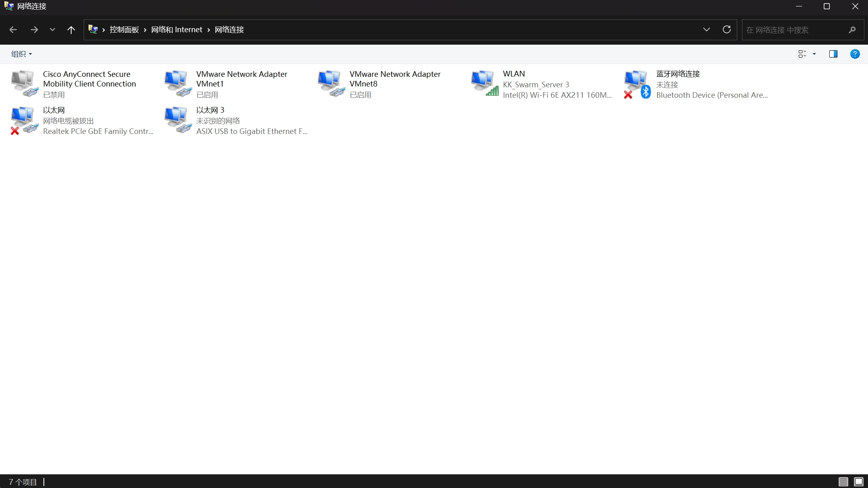Toggle the preview pane icon
Screen dimensions: 868x488
[x=833, y=54]
